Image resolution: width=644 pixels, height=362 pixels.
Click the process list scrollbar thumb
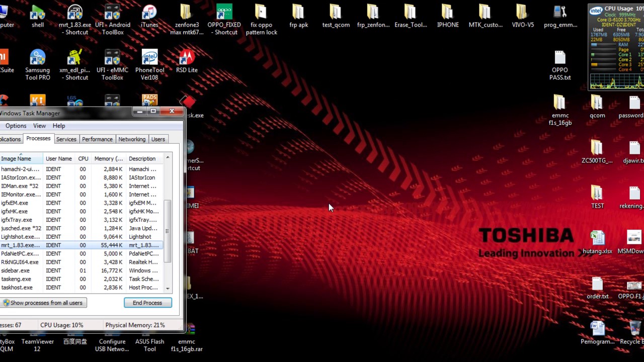coord(168,231)
